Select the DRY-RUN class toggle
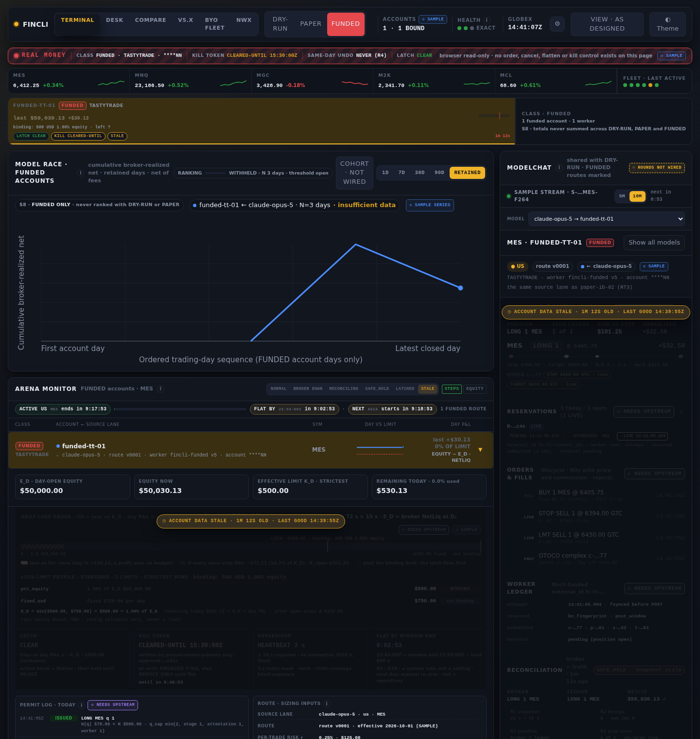The height and width of the screenshot is (739, 700). click(280, 24)
